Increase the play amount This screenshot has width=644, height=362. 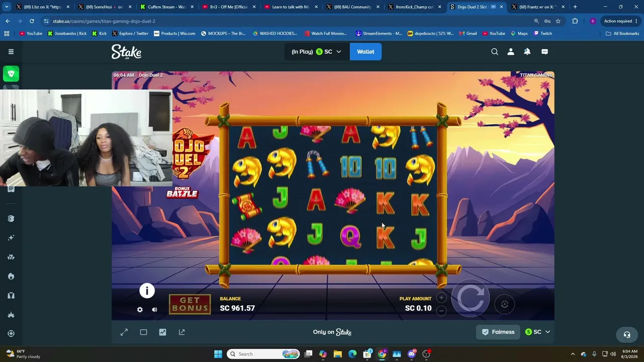[x=441, y=298]
